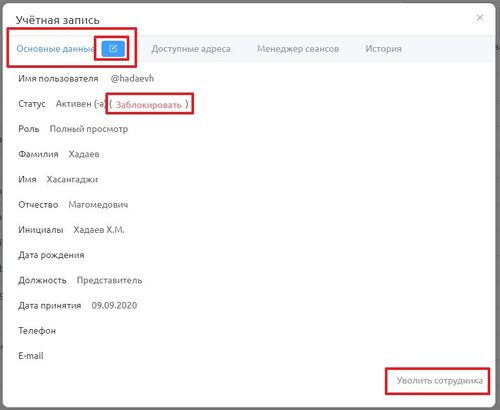Image resolution: width=500 pixels, height=410 pixels.
Task: Select the username @hadaevh text
Action: point(132,79)
